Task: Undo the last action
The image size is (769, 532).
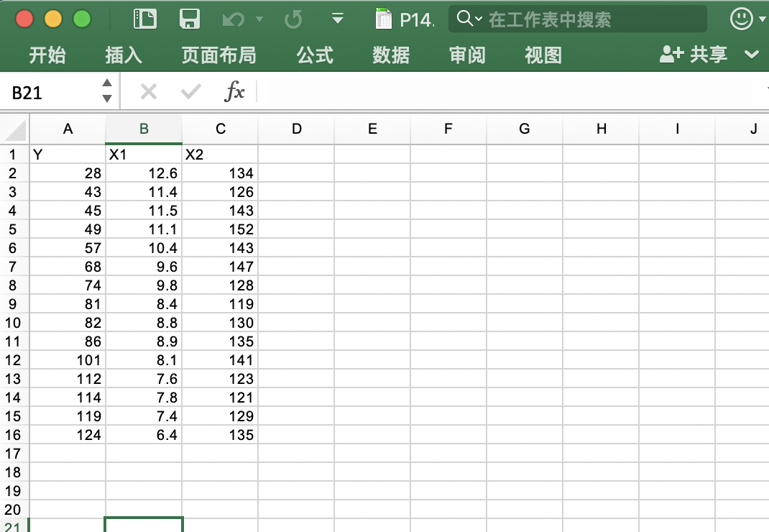Action: point(233,19)
